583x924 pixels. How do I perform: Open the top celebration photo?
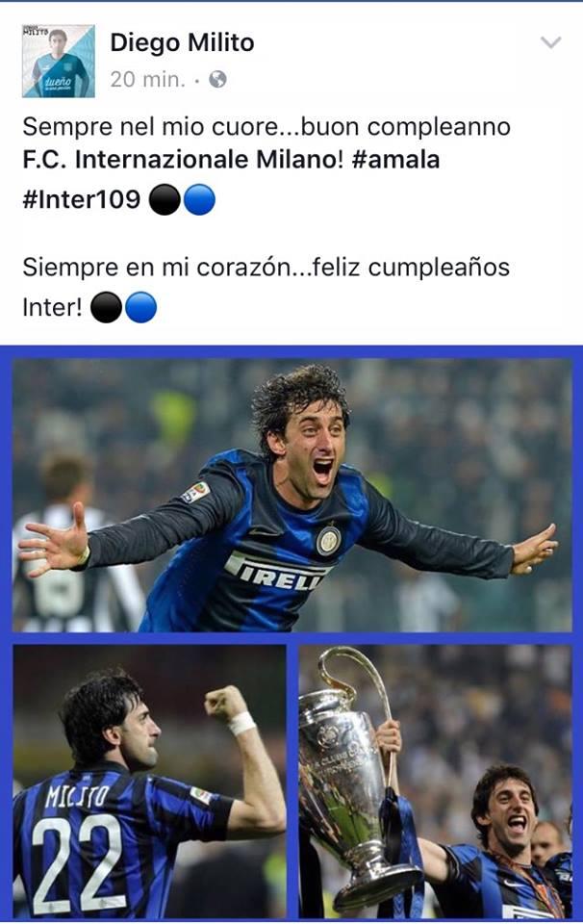click(x=292, y=495)
